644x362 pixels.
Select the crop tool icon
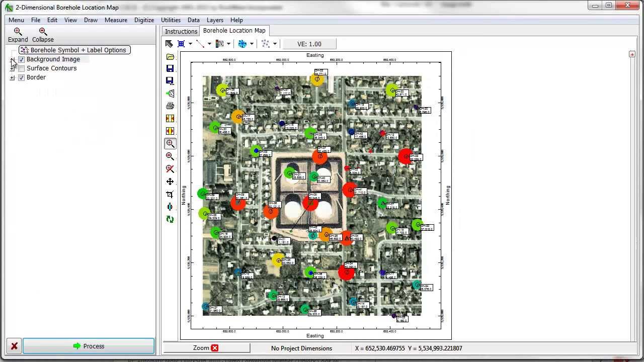170,194
